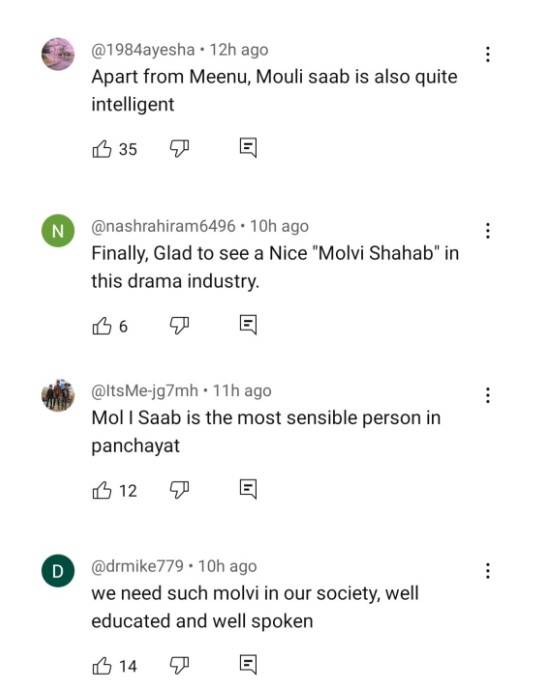
Task: Dislike the "Molvi Shahab" comment
Action: (179, 325)
